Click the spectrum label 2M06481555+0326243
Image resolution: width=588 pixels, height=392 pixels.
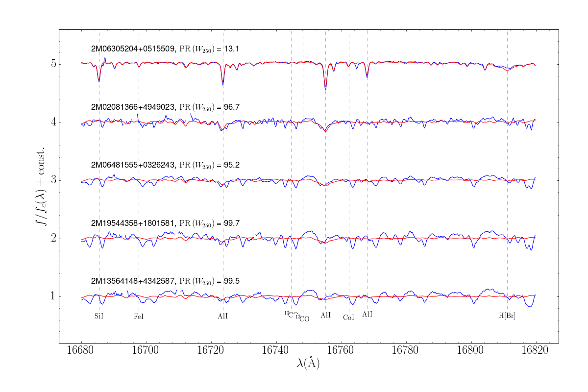point(165,165)
